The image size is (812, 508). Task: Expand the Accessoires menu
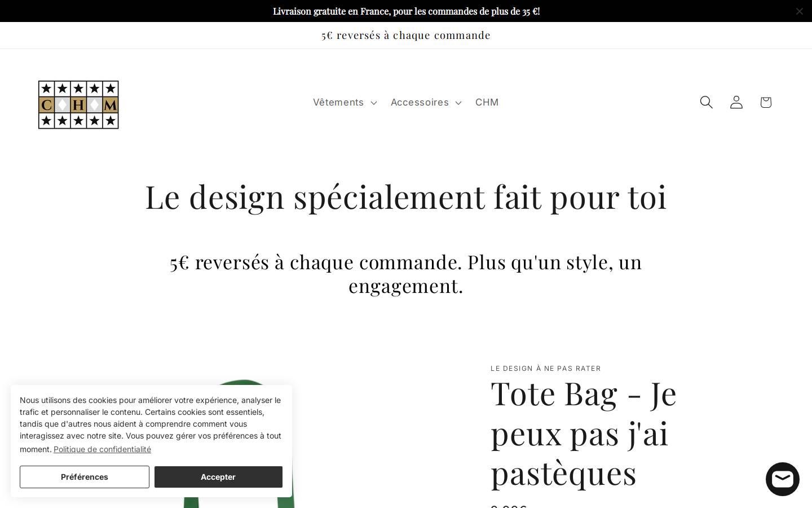(426, 102)
